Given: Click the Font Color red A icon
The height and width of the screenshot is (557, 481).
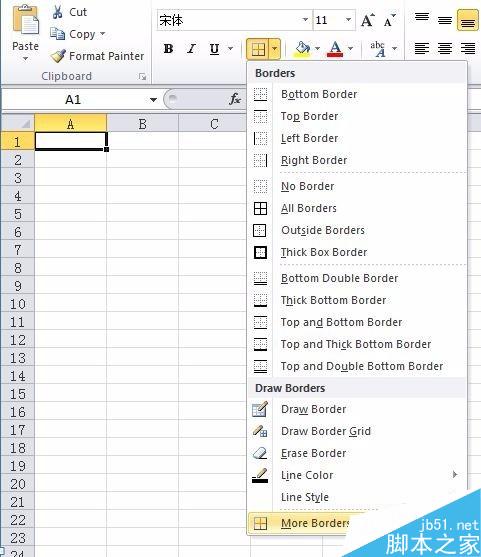Looking at the screenshot, I should click(x=335, y=49).
